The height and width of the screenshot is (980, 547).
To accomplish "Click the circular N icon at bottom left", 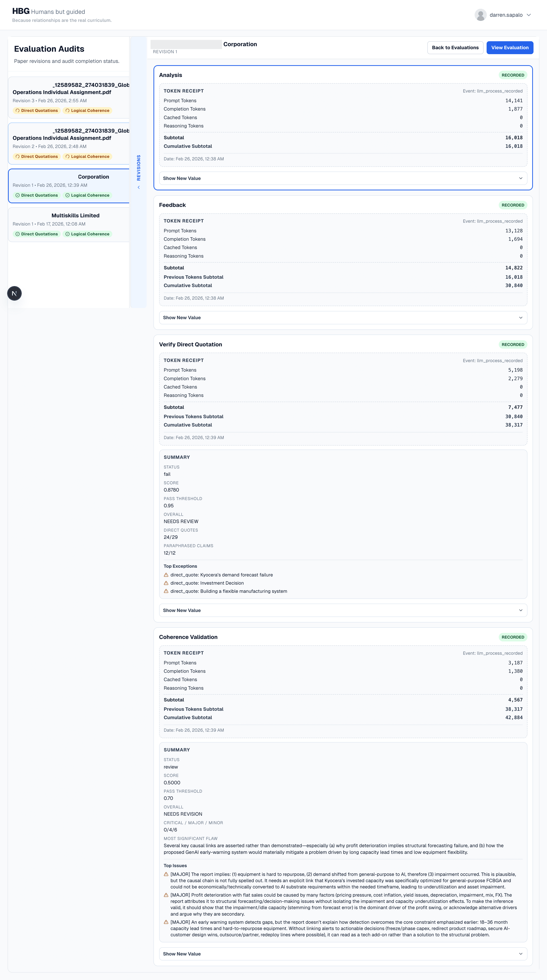I will pyautogui.click(x=14, y=293).
